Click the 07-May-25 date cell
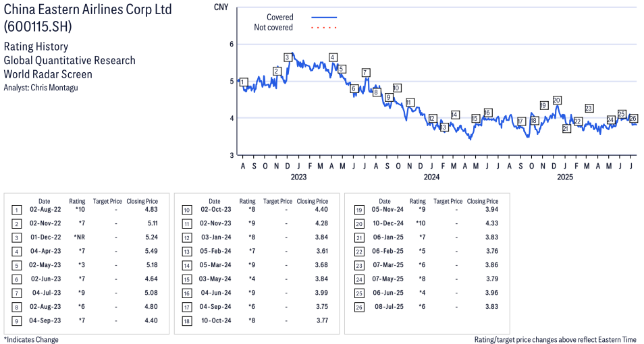The image size is (644, 344). point(388,279)
